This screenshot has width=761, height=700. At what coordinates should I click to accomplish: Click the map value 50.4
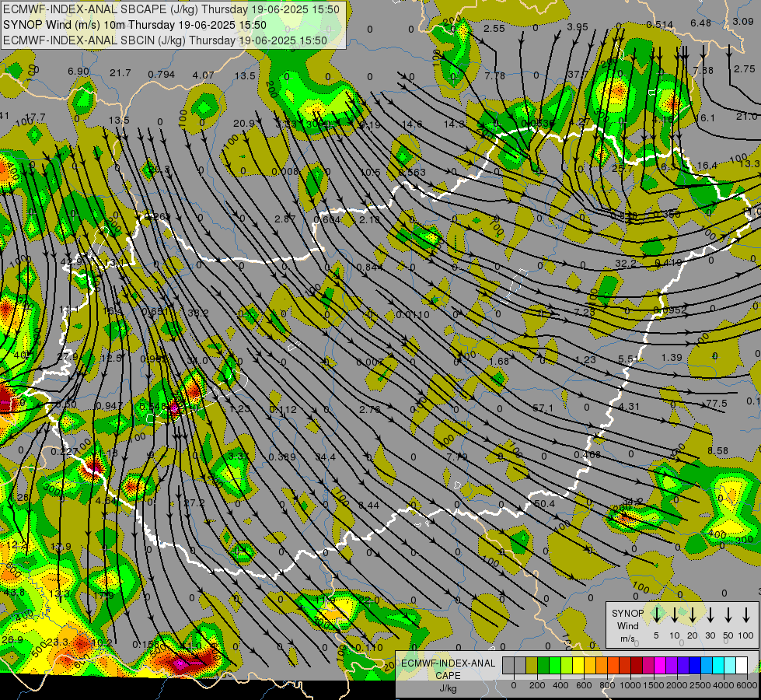tap(544, 503)
